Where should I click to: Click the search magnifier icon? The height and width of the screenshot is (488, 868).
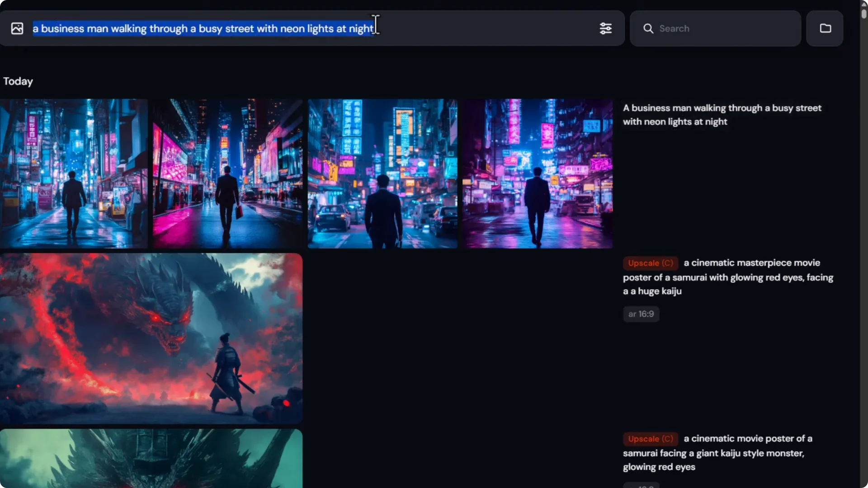(648, 28)
